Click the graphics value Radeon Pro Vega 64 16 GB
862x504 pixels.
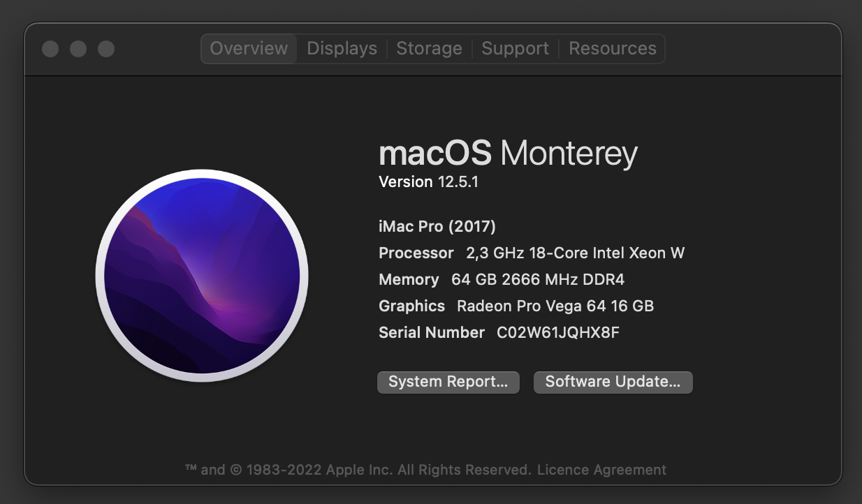[x=555, y=306]
